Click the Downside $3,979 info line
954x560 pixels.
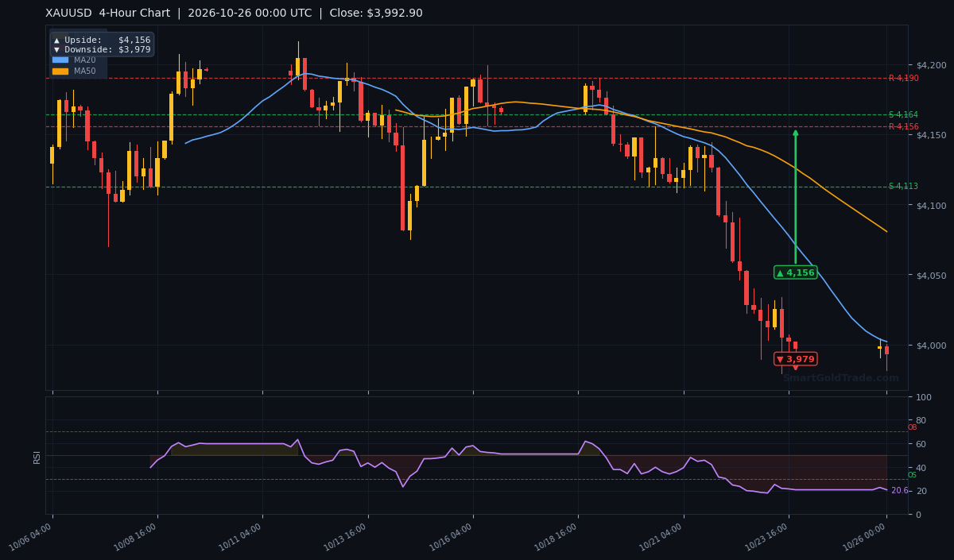102,49
